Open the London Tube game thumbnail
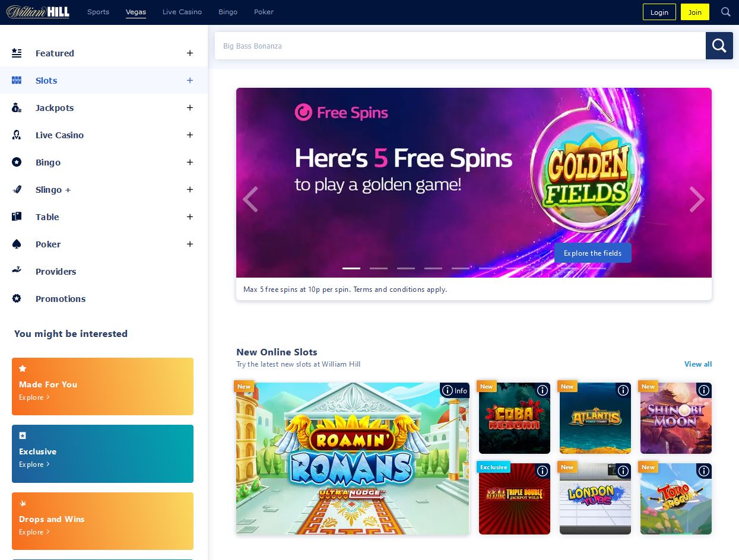739x560 pixels. pyautogui.click(x=595, y=499)
